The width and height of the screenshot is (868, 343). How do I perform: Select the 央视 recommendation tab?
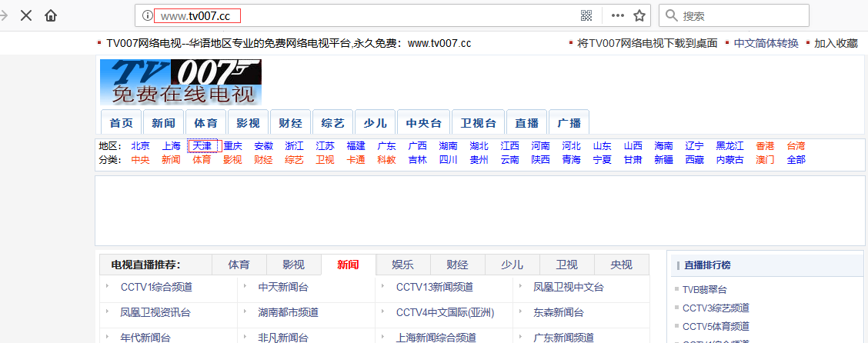tap(621, 265)
